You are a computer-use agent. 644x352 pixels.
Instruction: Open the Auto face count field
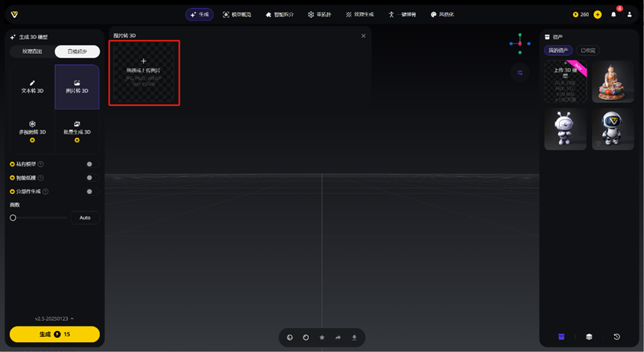click(85, 218)
